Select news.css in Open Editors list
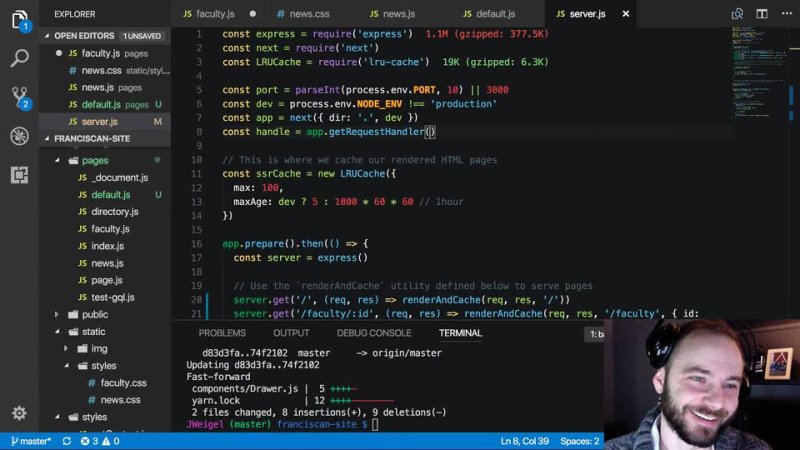This screenshot has width=800, height=450. [105, 70]
